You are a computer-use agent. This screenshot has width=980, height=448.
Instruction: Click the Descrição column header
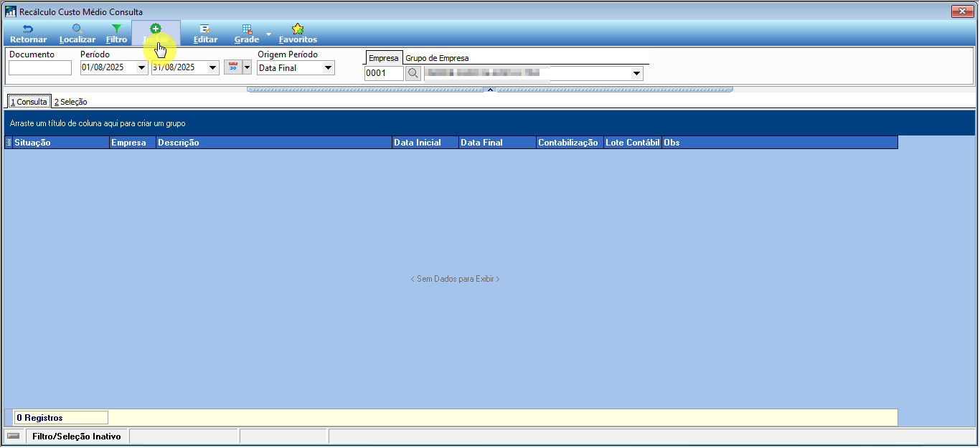pos(274,143)
